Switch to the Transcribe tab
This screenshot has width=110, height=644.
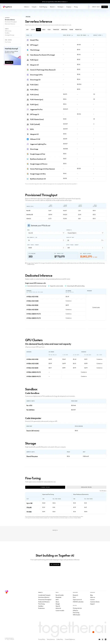56,29
